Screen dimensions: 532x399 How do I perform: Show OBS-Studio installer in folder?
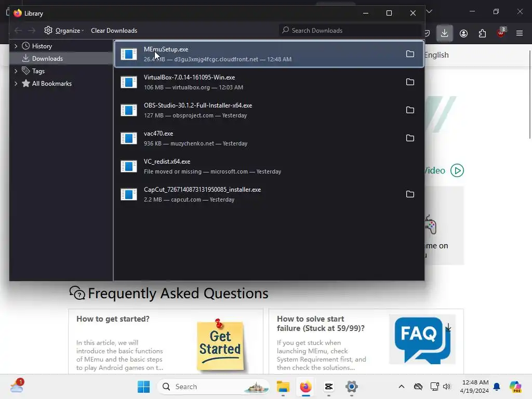pos(410,110)
